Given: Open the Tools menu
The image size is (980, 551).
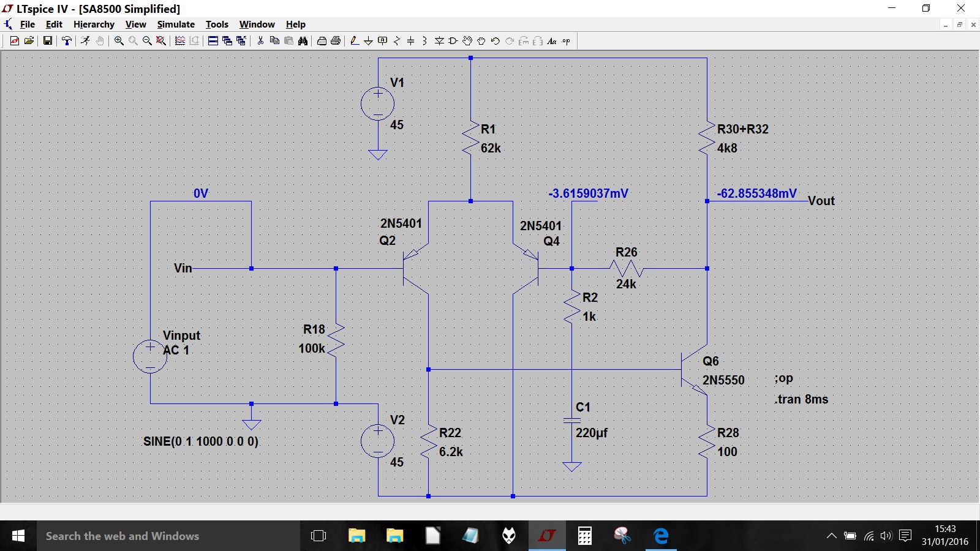Looking at the screenshot, I should click(x=217, y=24).
